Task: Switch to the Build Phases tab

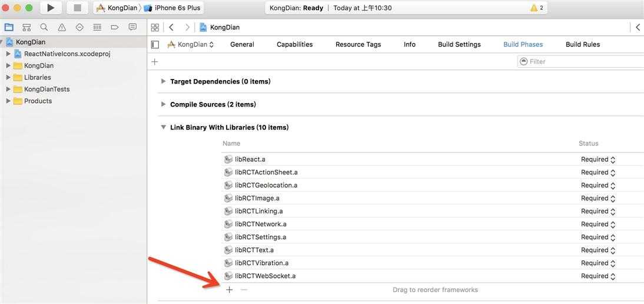Action: 523,44
